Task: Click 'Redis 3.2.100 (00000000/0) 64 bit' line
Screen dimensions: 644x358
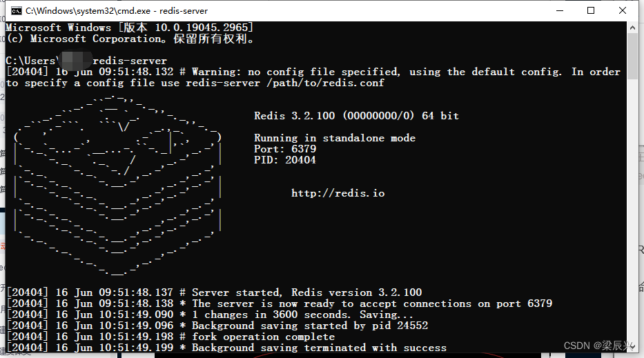Action: click(356, 116)
